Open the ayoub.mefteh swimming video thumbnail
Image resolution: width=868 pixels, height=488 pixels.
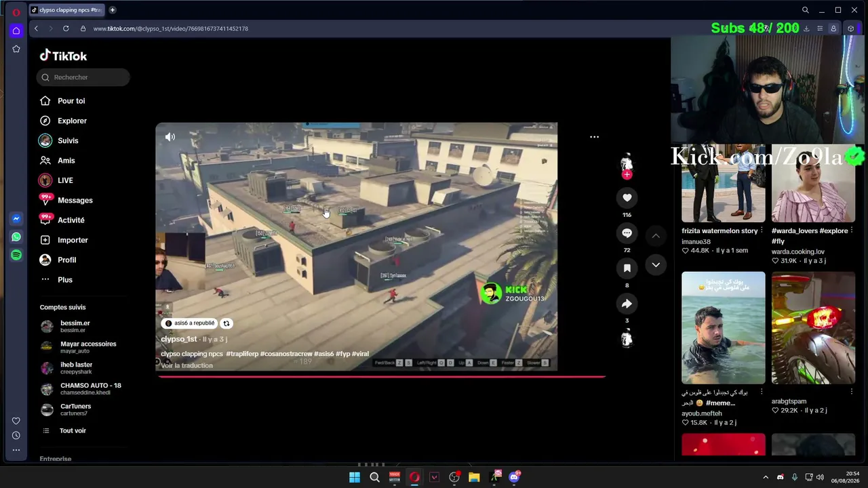tap(723, 328)
